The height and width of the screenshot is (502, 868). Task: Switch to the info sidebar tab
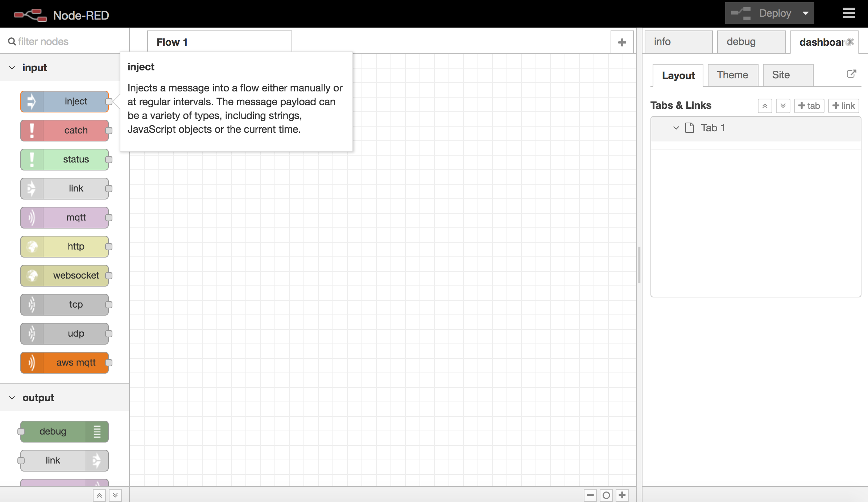(x=679, y=42)
